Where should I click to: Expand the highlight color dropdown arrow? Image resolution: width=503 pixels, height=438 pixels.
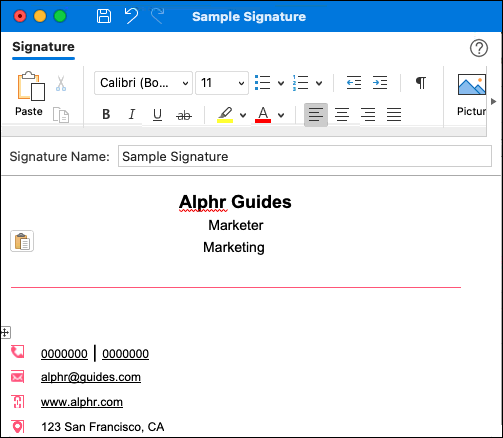[x=243, y=116]
